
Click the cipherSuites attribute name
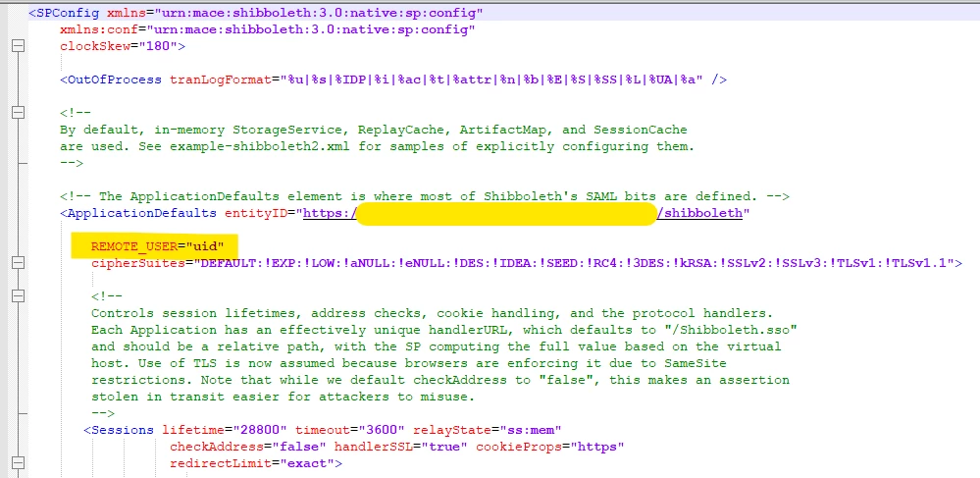point(138,263)
